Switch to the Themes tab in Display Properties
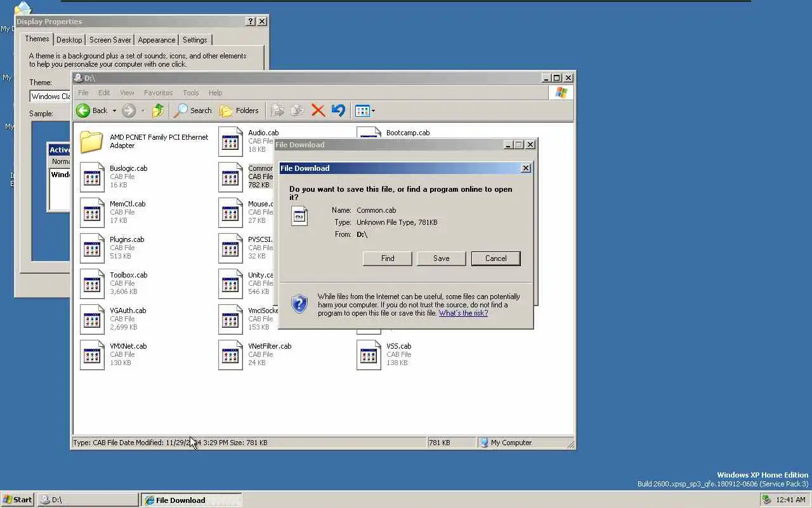Viewport: 812px width, 508px height. coord(37,39)
